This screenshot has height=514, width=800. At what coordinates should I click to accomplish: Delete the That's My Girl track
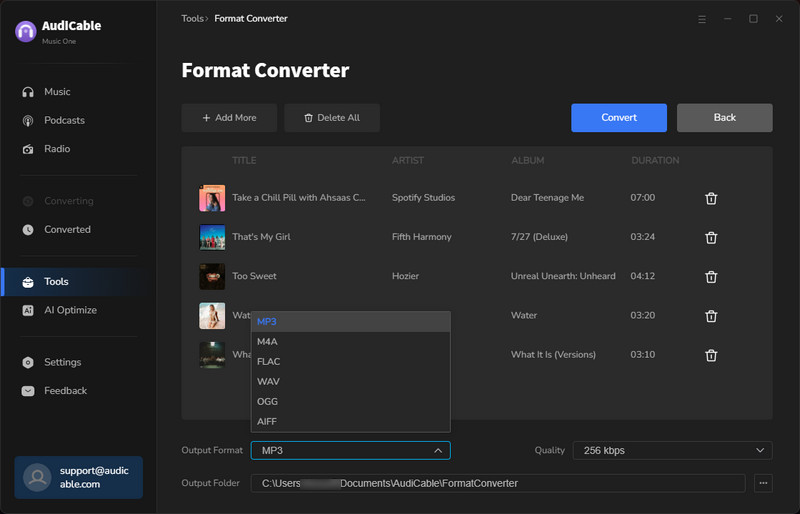[x=711, y=237]
